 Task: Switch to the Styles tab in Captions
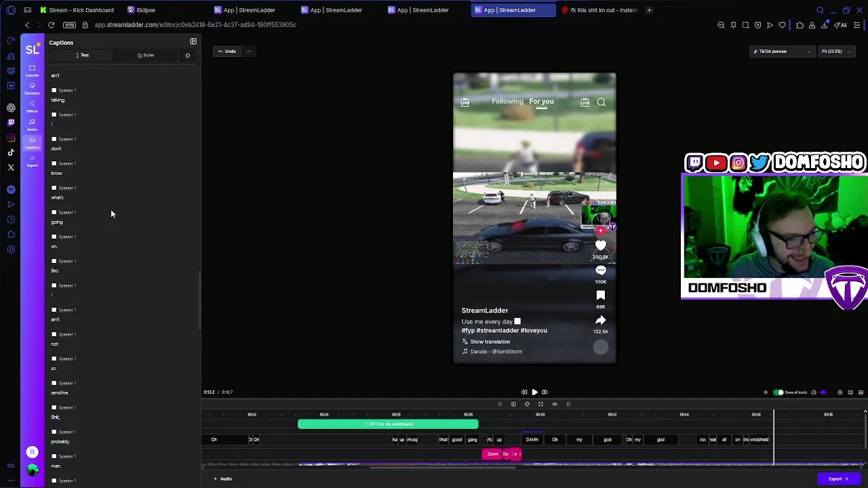tap(146, 56)
